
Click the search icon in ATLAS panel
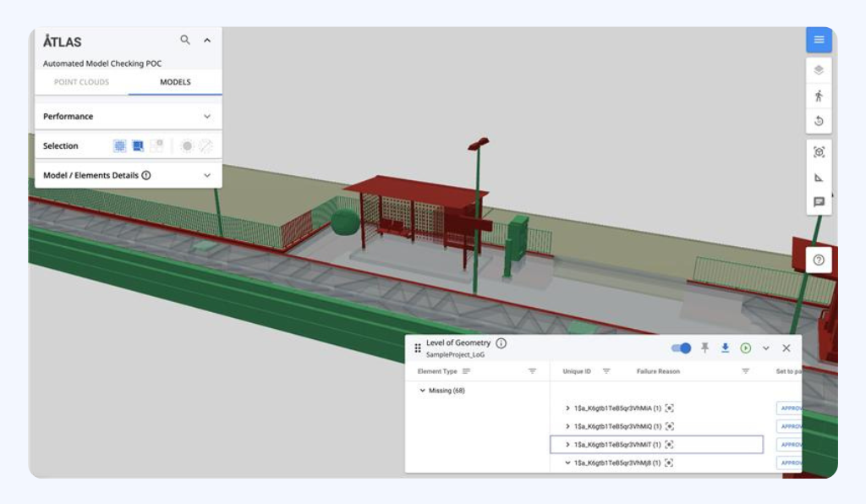pos(185,40)
